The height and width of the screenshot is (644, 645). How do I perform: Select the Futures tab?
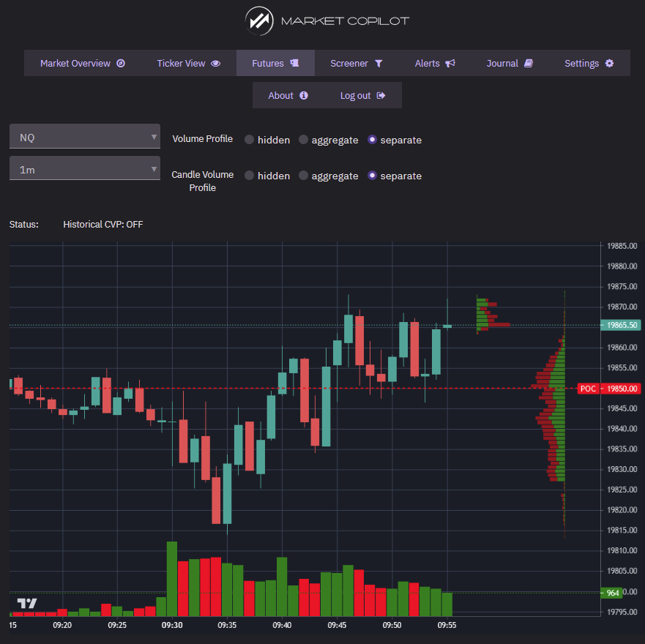(275, 64)
